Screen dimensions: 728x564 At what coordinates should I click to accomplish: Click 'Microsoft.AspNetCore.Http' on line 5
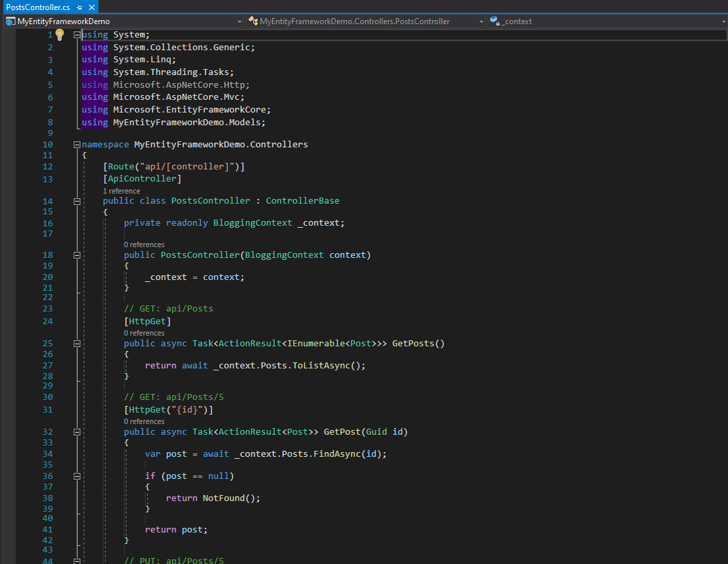(x=179, y=85)
